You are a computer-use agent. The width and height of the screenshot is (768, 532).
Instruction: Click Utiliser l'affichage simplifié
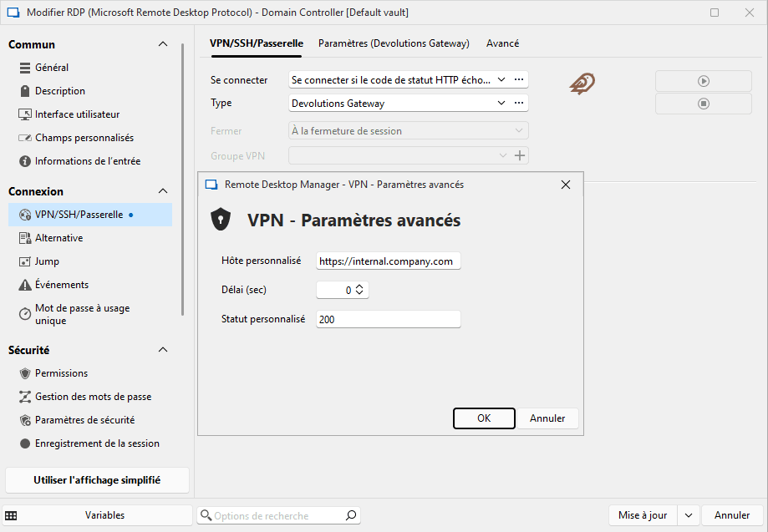pyautogui.click(x=97, y=480)
